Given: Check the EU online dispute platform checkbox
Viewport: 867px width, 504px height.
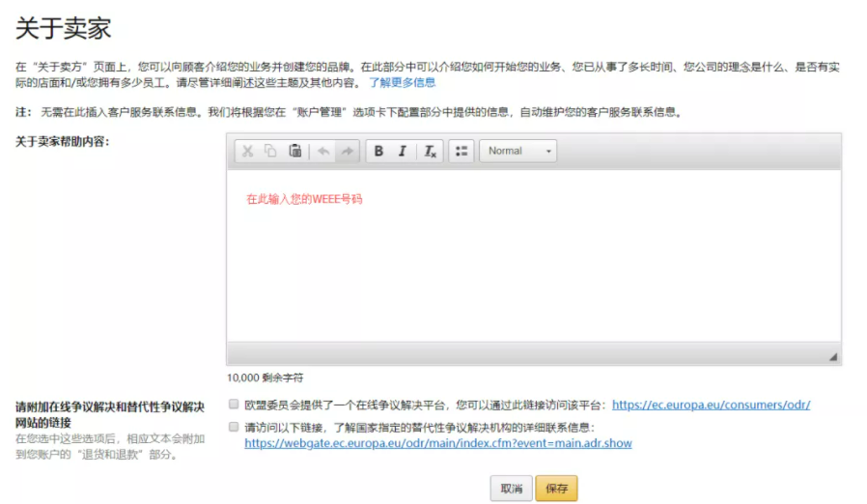Looking at the screenshot, I should coord(234,405).
